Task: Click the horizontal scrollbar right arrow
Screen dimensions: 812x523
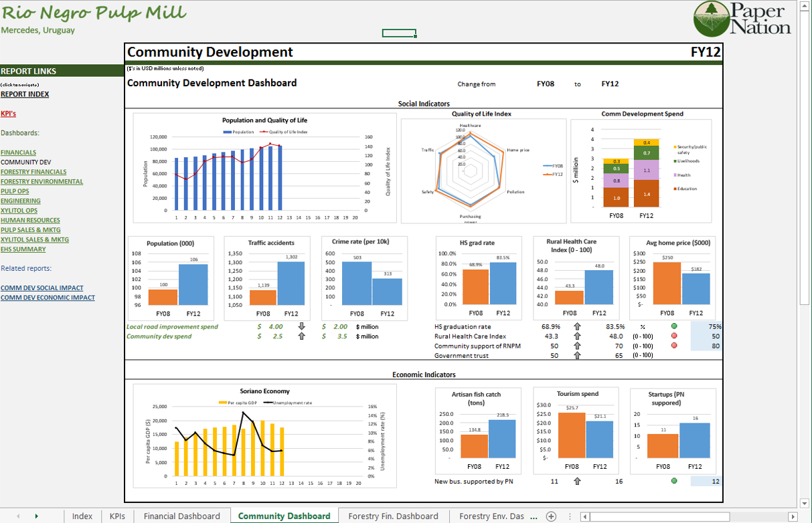Action: tap(794, 516)
